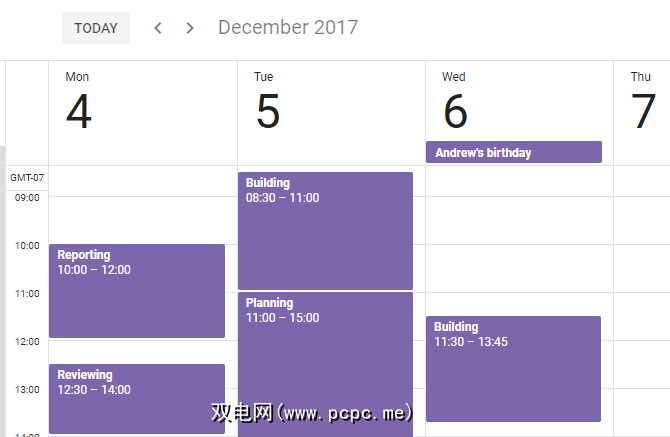Open Tuesday Building 08:30 event
Image resolution: width=670 pixels, height=437 pixels.
pyautogui.click(x=325, y=230)
